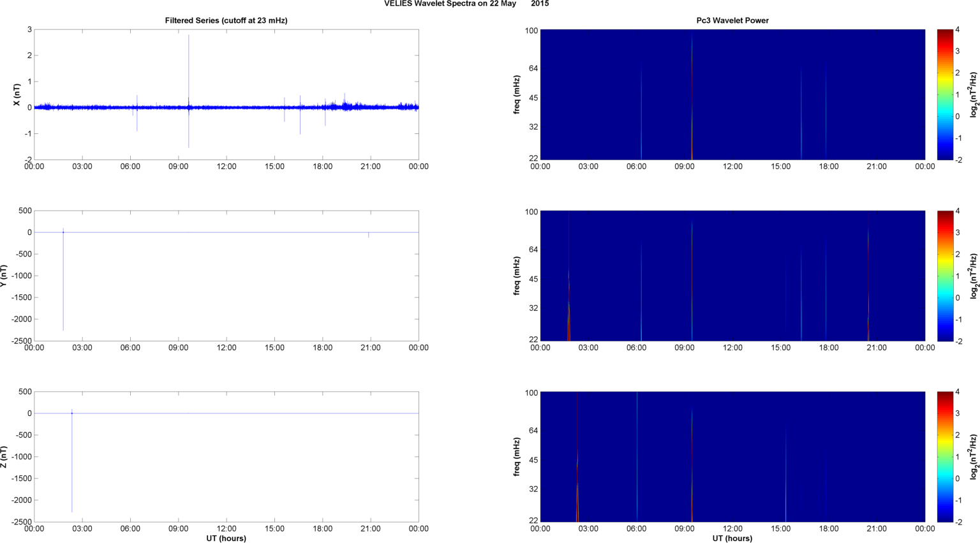The height and width of the screenshot is (543, 980).
Task: Click 'freq (mHz)' label of the top wavelet panel
Action: coord(517,94)
